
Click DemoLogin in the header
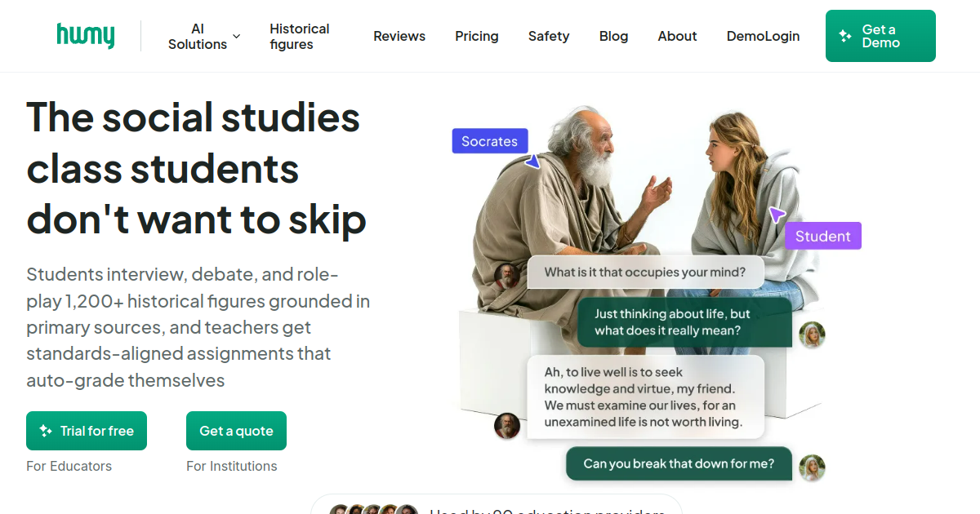coord(764,36)
